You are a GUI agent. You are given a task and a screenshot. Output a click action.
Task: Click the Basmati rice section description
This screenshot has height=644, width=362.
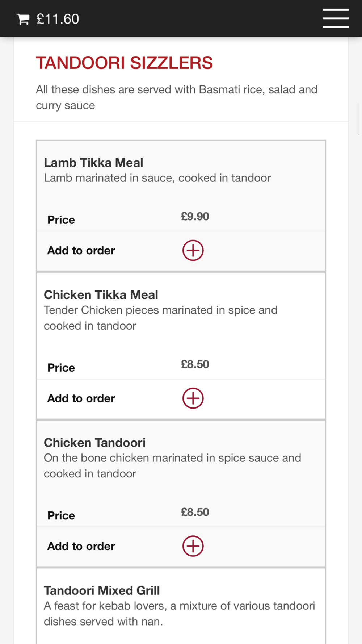177,97
